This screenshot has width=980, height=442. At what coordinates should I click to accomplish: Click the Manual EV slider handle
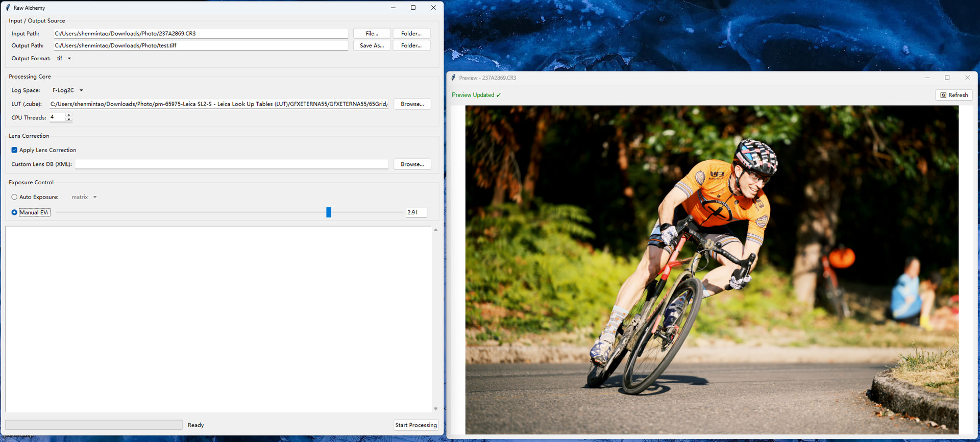(329, 212)
